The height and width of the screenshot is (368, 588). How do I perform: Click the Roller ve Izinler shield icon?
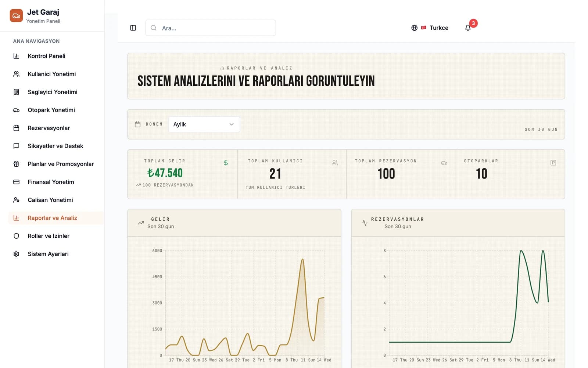coord(16,236)
